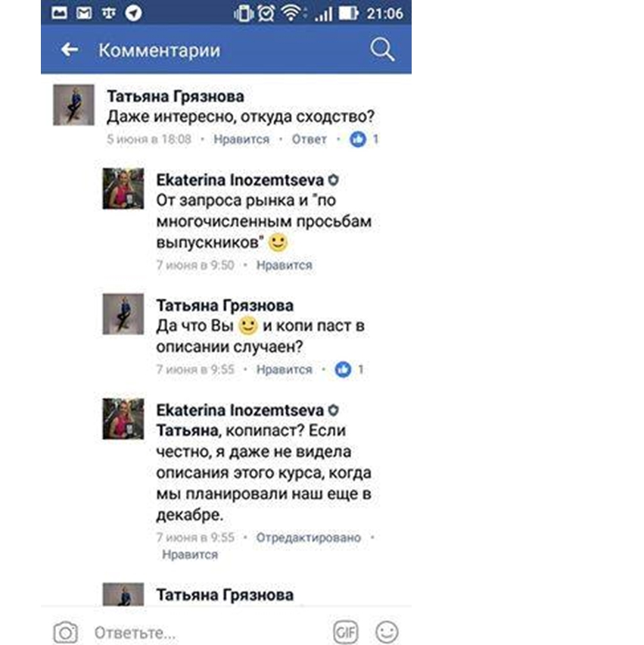This screenshot has width=644, height=645.
Task: Open the emoji smiley picker
Action: (387, 632)
